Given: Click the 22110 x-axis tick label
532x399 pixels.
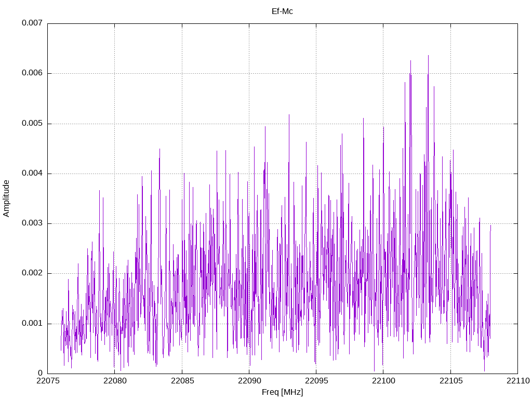Looking at the screenshot, I should (x=518, y=381).
